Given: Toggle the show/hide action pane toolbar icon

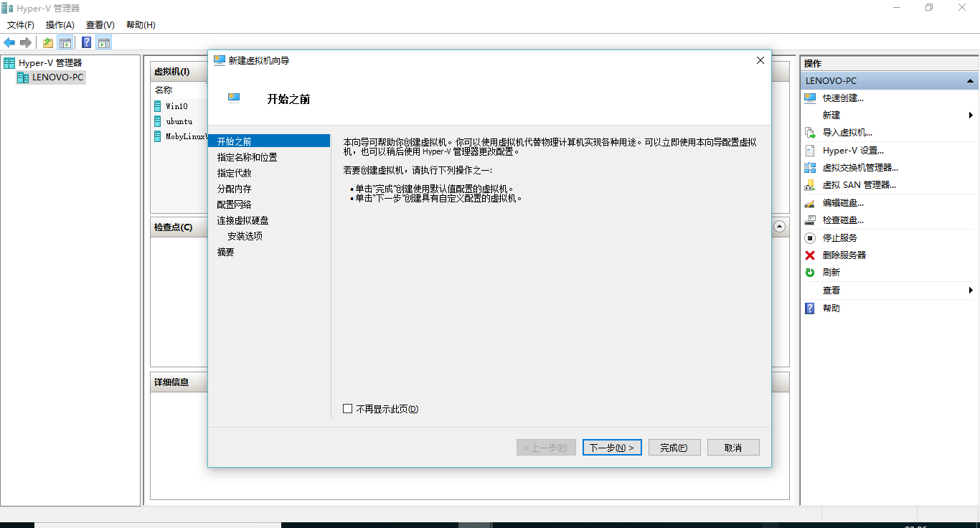Looking at the screenshot, I should point(104,42).
